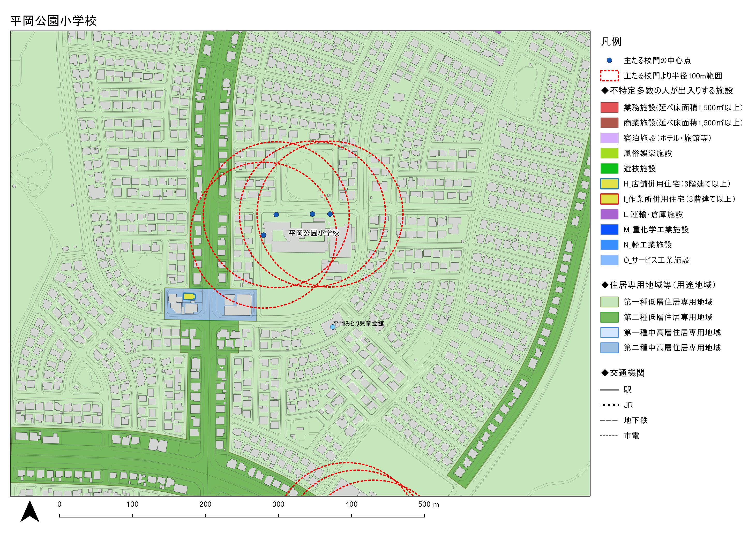Click the 業務施設 red legend swatch
Image resolution: width=756 pixels, height=534 pixels.
click(x=609, y=108)
